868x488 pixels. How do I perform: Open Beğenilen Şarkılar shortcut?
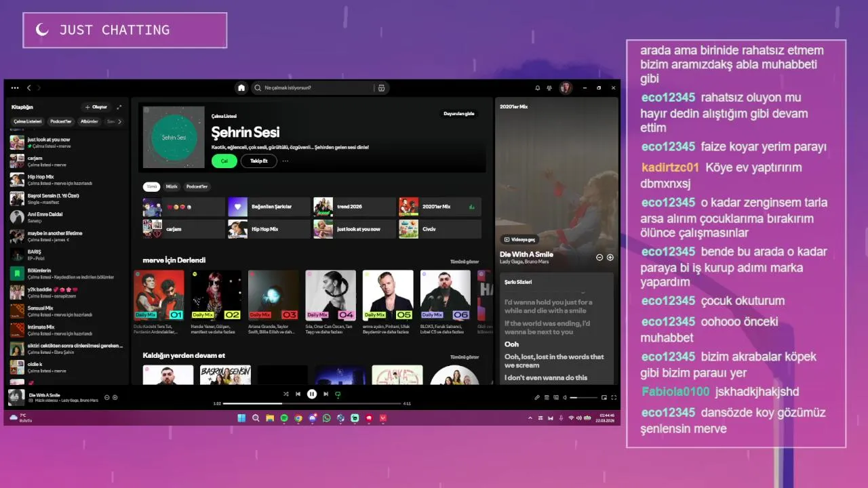tap(269, 207)
